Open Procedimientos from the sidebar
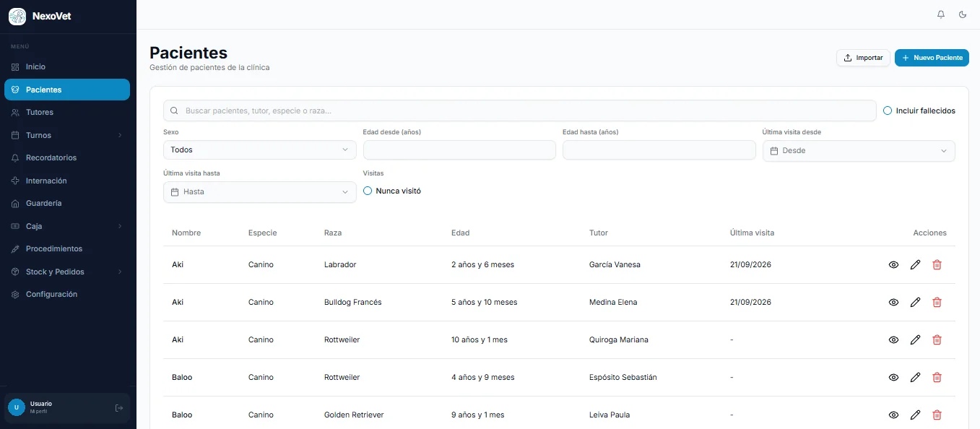The width and height of the screenshot is (980, 429). tap(67, 248)
